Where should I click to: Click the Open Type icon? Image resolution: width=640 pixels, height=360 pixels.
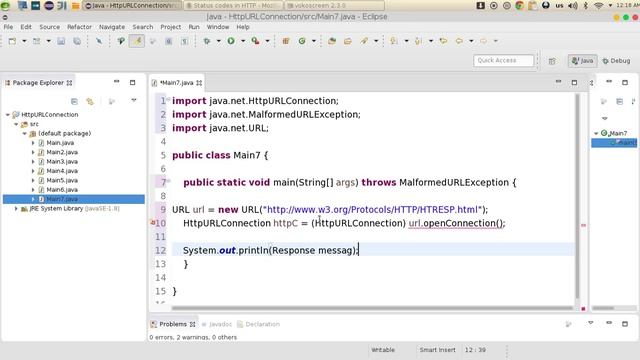click(332, 41)
